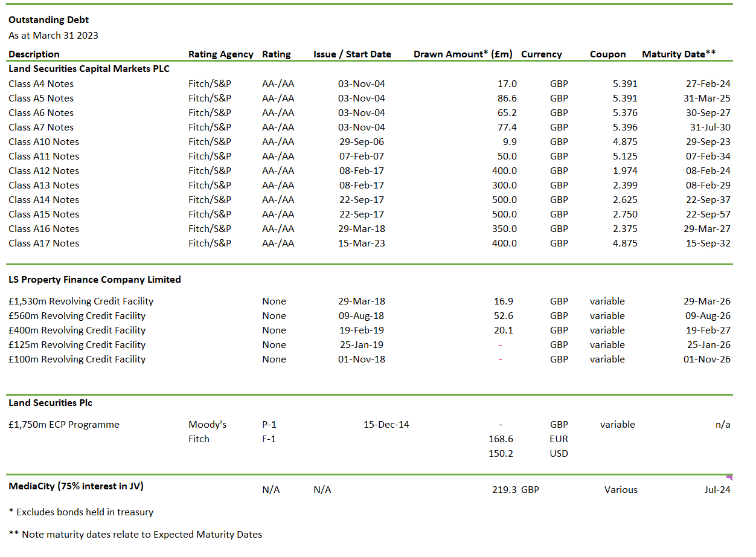Click the 9.9 drawn amount cell
This screenshot has height=557, width=756.
pos(510,141)
